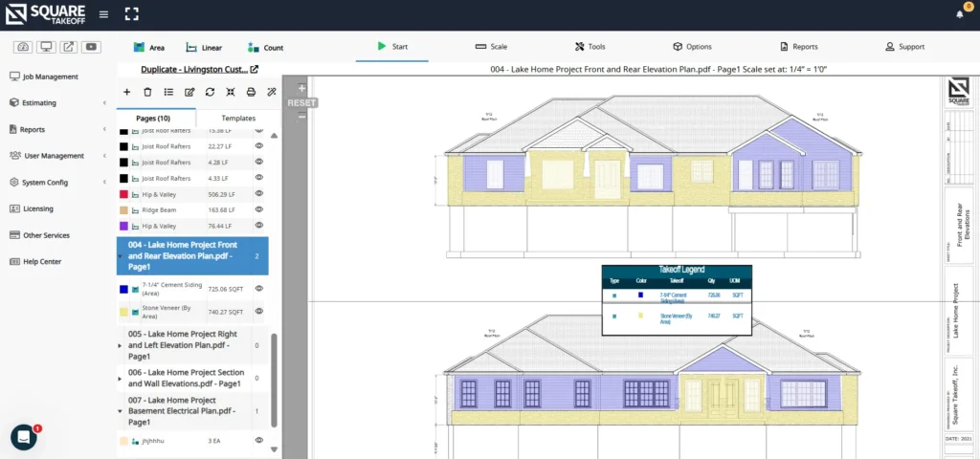Viewport: 980px width, 459px height.
Task: Open notifications bell
Action: pyautogui.click(x=960, y=14)
